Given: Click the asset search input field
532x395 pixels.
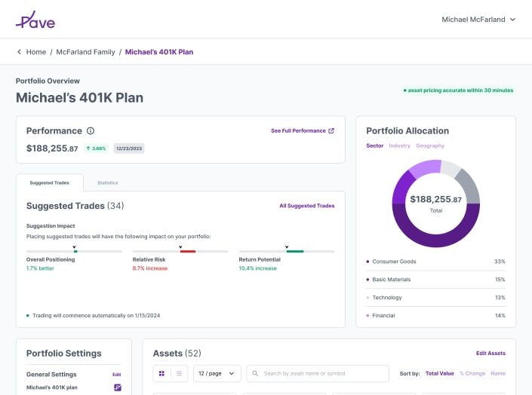Looking at the screenshot, I should pyautogui.click(x=318, y=373).
